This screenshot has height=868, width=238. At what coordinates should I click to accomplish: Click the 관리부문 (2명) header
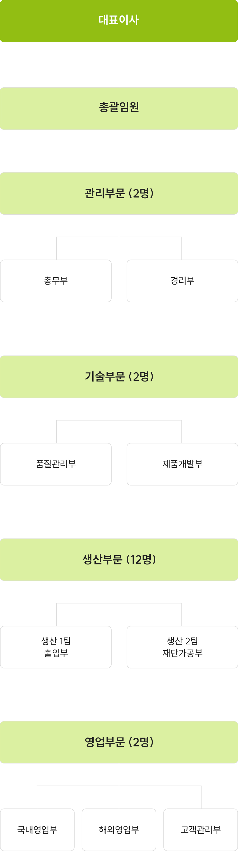119,194
